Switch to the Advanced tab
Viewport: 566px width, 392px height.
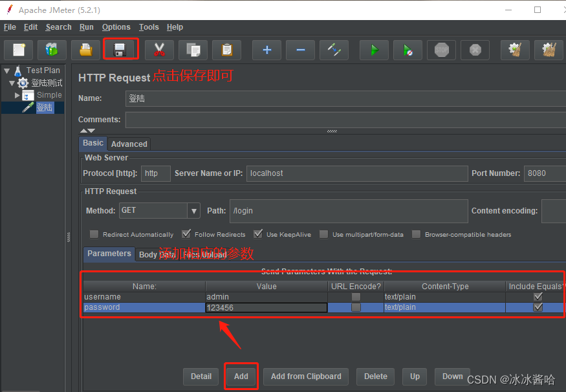[x=129, y=144]
